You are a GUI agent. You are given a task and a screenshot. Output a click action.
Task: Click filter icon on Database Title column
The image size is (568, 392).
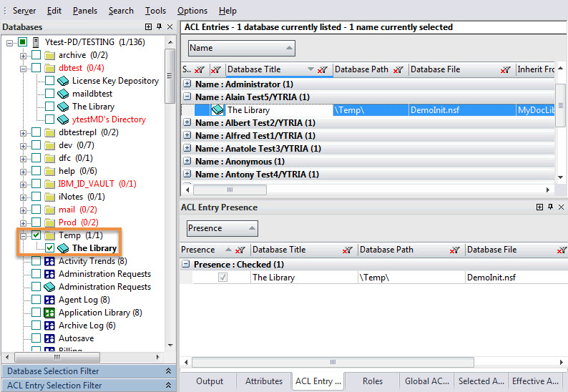pyautogui.click(x=323, y=70)
